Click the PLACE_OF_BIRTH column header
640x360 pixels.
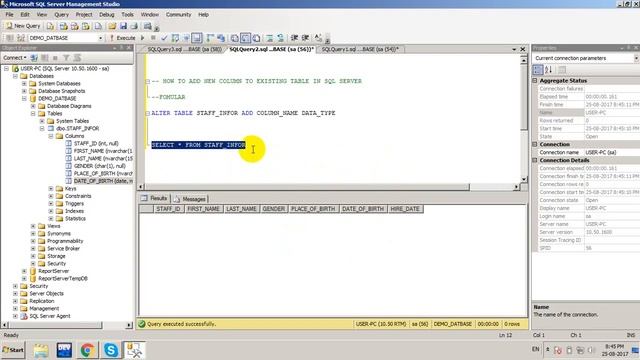[313, 209]
